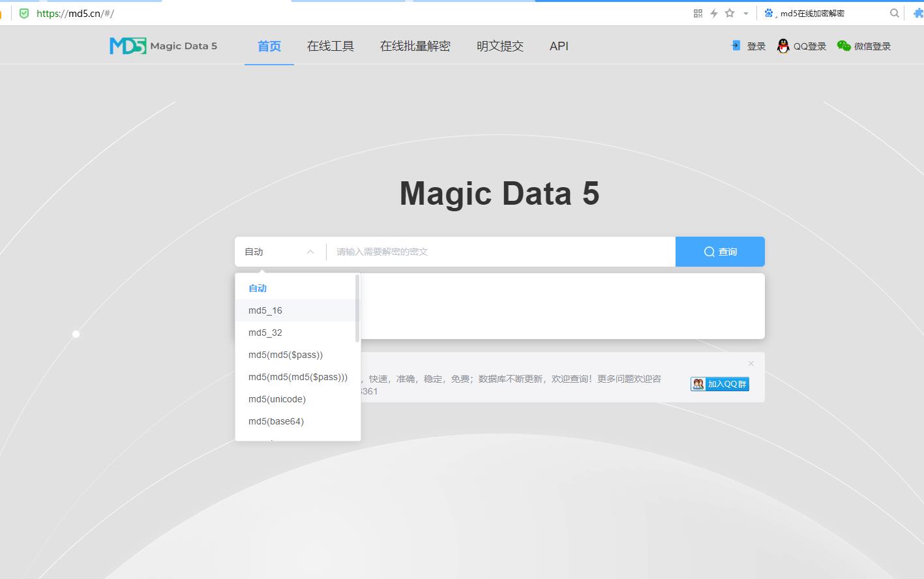Viewport: 924px width, 579px height.
Task: Click the MD5 Magic Data 5 logo
Action: click(x=163, y=46)
